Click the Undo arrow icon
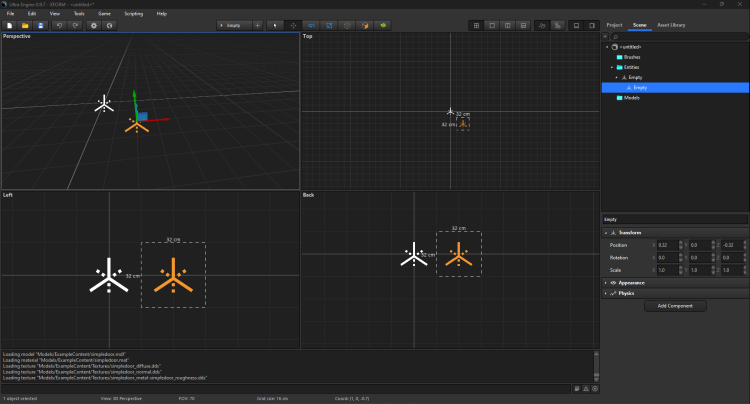The image size is (750, 404). coord(60,24)
